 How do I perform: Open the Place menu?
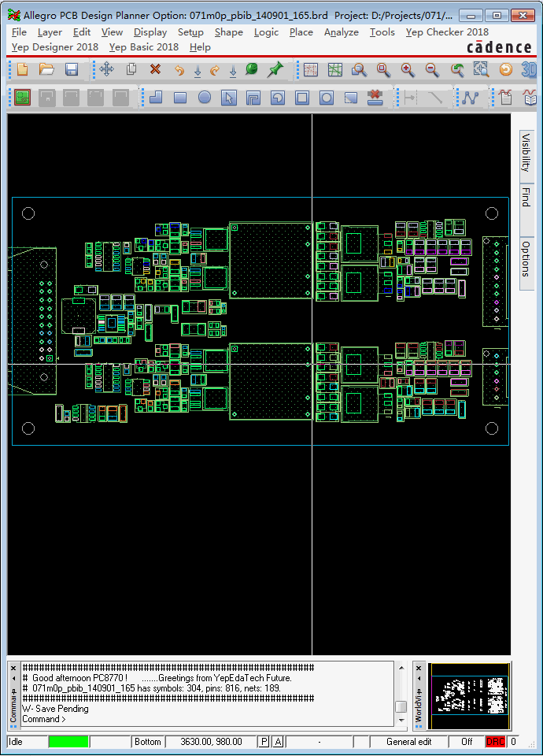(x=301, y=32)
